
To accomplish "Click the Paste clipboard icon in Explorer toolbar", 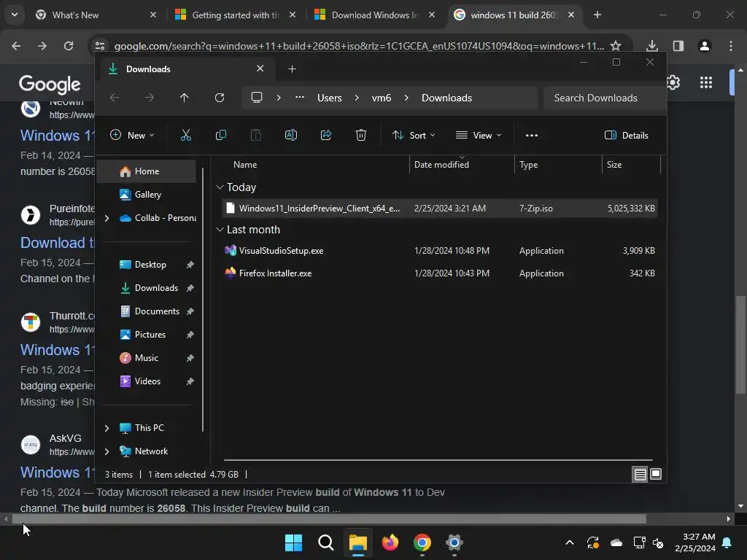I will coord(256,135).
